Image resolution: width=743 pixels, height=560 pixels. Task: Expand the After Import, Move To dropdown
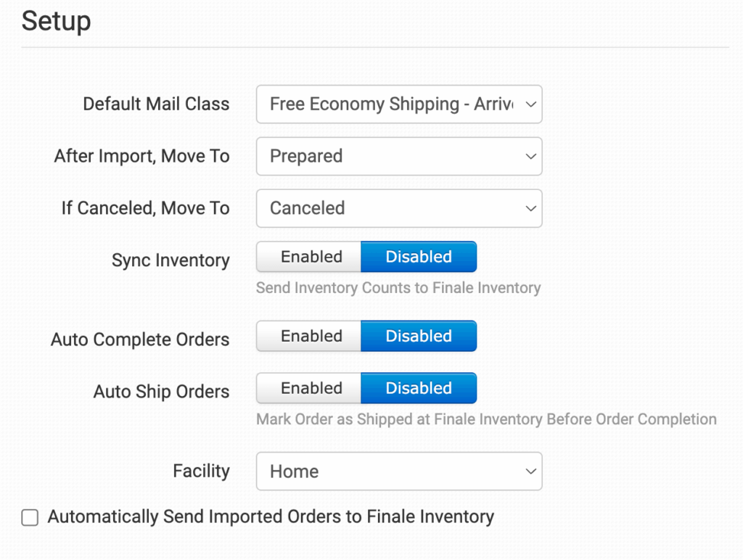tap(398, 156)
